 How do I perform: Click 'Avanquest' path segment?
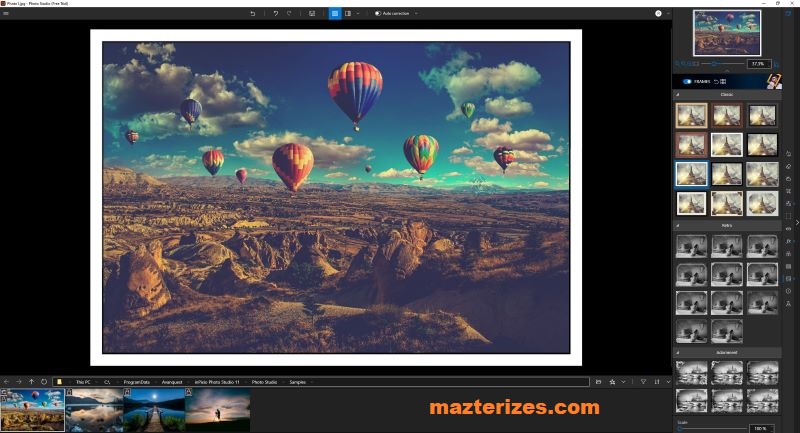[x=172, y=382]
